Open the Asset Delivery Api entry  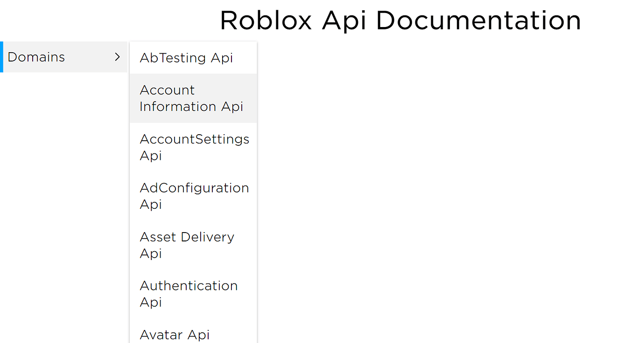pos(187,245)
